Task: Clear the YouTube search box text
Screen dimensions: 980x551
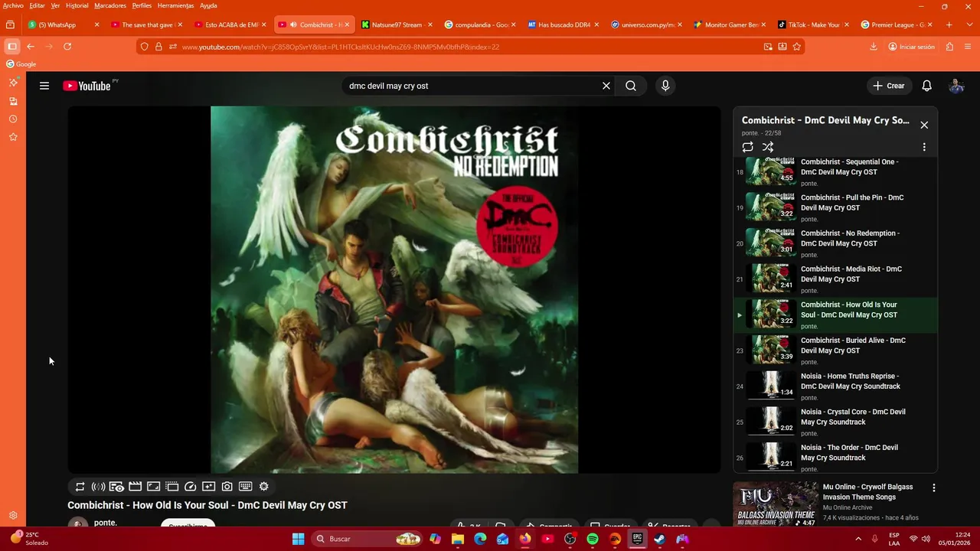Action: [606, 86]
